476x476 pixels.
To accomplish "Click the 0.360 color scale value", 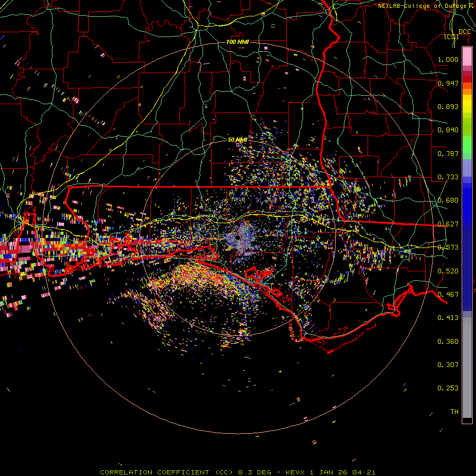I will (448, 341).
